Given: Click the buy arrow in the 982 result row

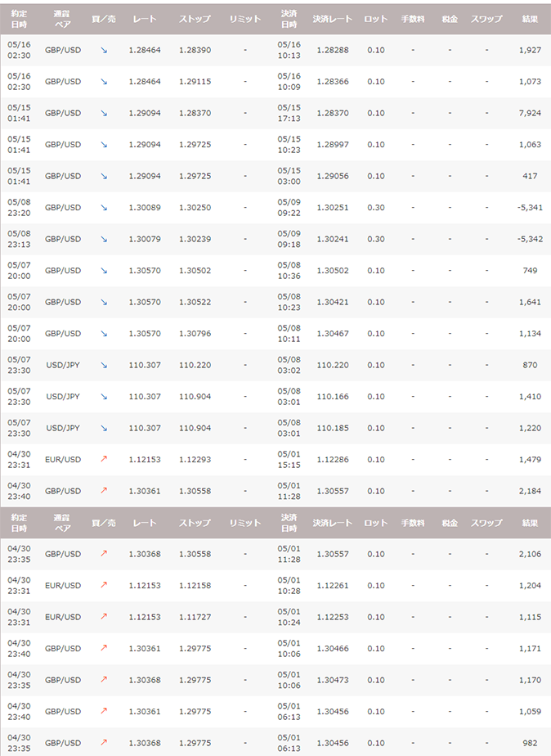Looking at the screenshot, I should tap(104, 743).
